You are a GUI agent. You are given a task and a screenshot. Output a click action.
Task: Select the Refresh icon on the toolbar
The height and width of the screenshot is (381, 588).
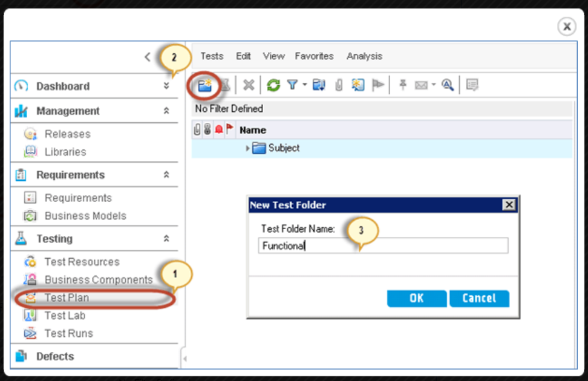tap(273, 85)
